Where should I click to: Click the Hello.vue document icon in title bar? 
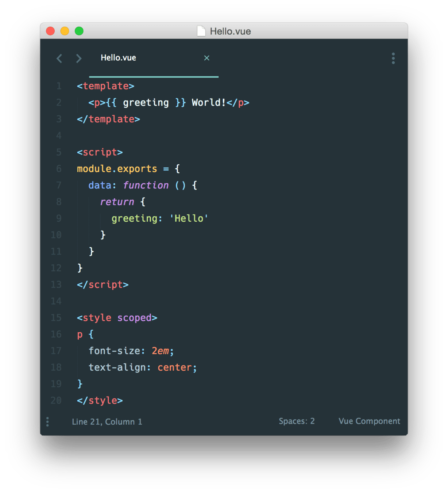pos(201,31)
